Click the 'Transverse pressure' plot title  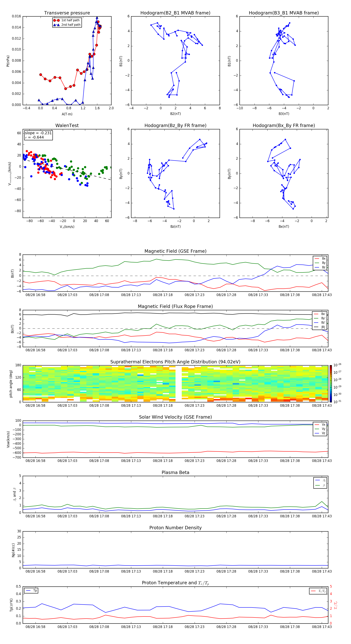(67, 13)
